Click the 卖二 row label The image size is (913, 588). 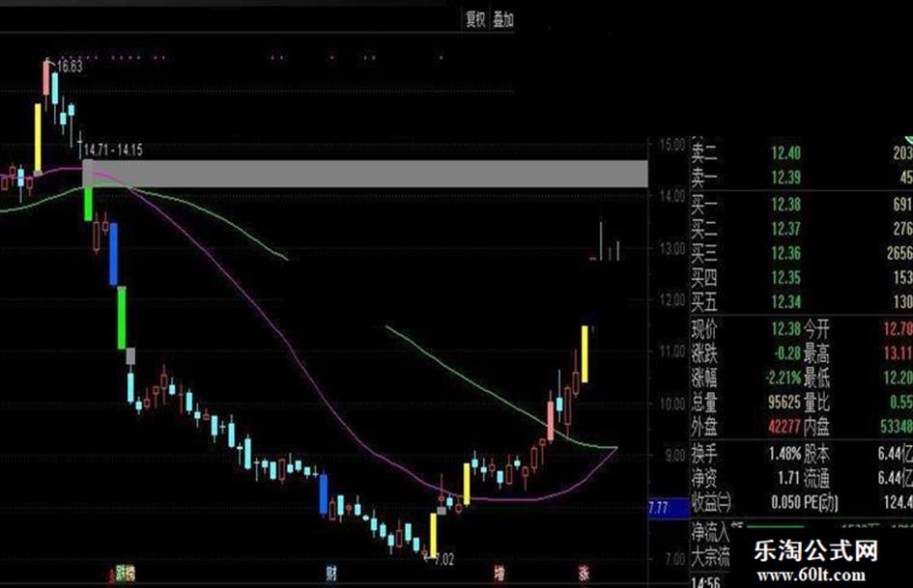click(x=704, y=154)
